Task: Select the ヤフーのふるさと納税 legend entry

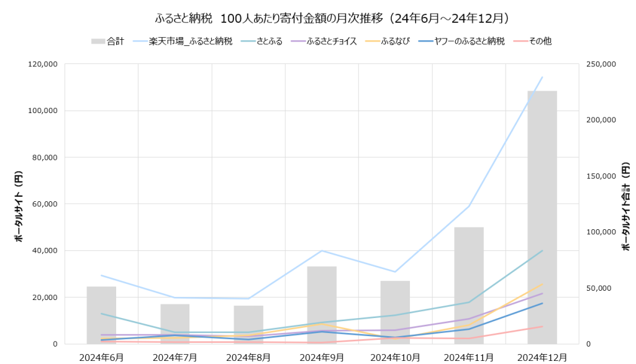Action: [x=461, y=41]
